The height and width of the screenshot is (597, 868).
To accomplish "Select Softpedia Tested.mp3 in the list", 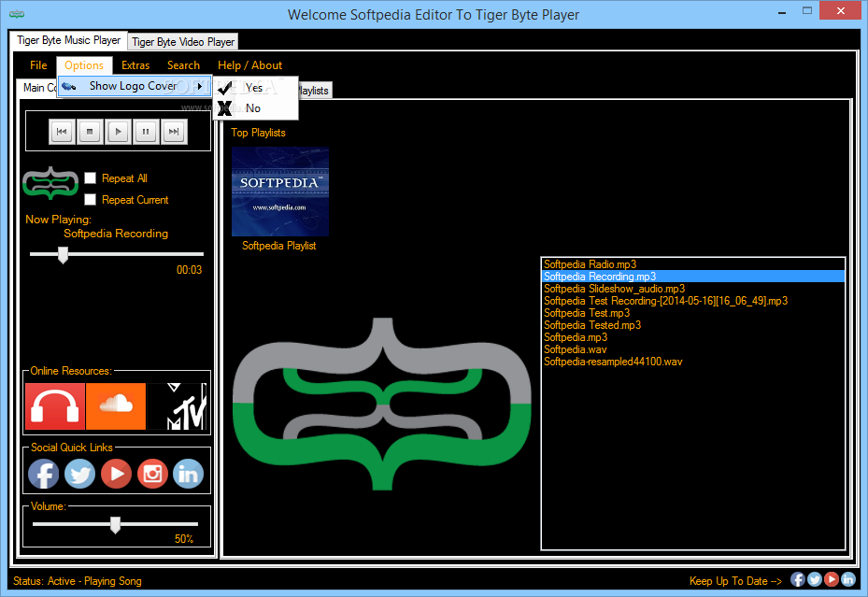I will (x=693, y=325).
